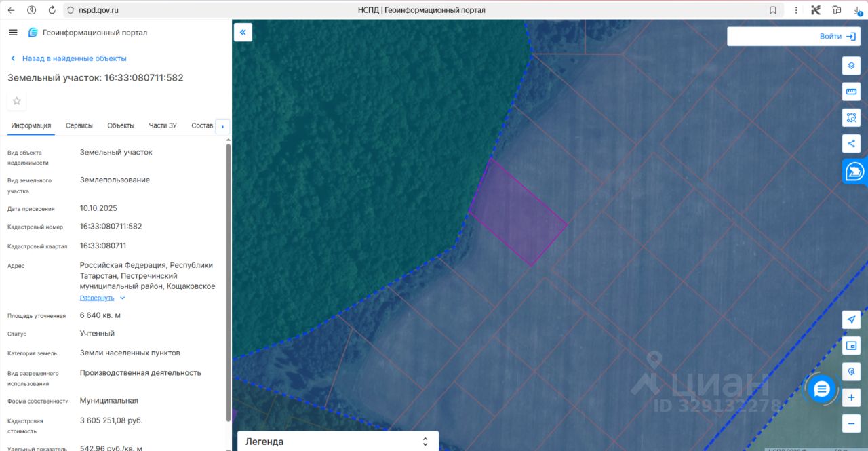Screen dimensions: 868x451
Task: Expand the address with Развернуть
Action: (x=102, y=298)
